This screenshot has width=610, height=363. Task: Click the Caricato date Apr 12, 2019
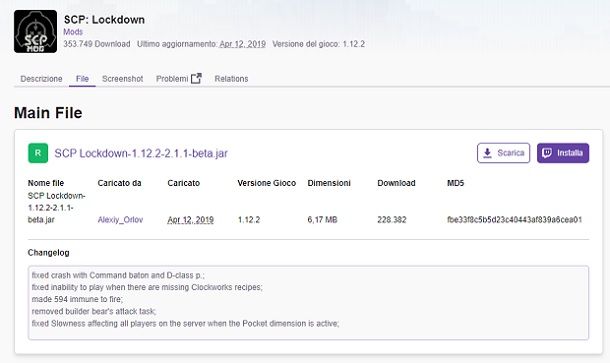click(x=191, y=220)
